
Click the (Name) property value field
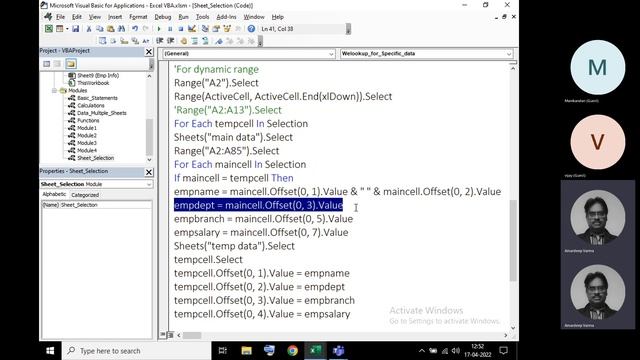pyautogui.click(x=105, y=205)
